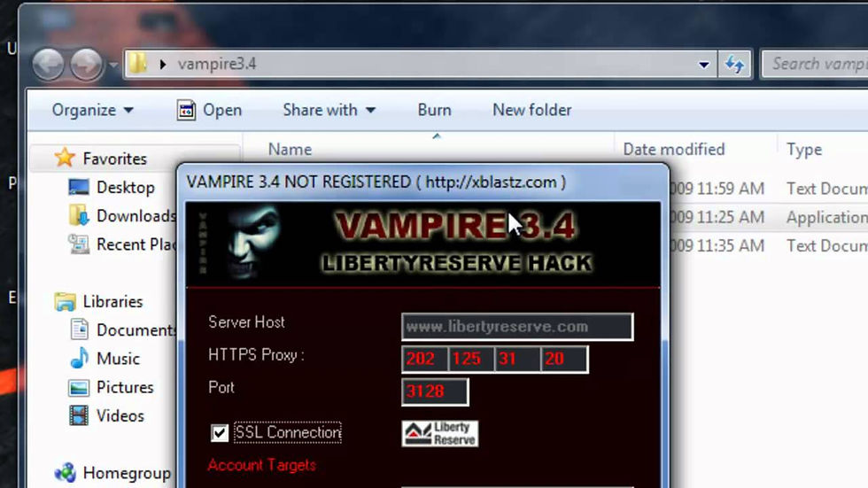Edit the second proxy octet 125
Image resolution: width=868 pixels, height=488 pixels.
(471, 359)
